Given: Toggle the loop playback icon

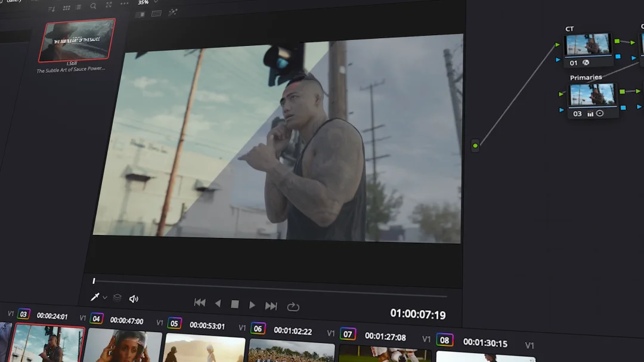Looking at the screenshot, I should 293,307.
